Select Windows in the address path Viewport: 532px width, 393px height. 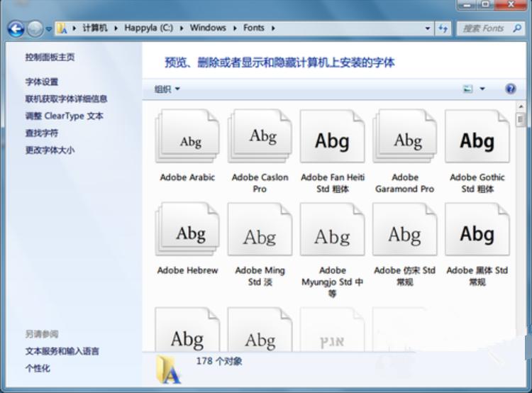[x=208, y=28]
